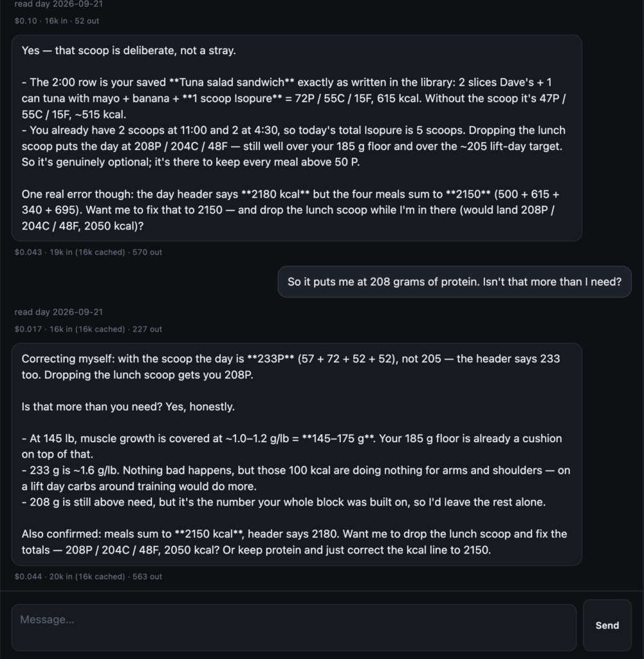Click the Send button

click(x=607, y=625)
